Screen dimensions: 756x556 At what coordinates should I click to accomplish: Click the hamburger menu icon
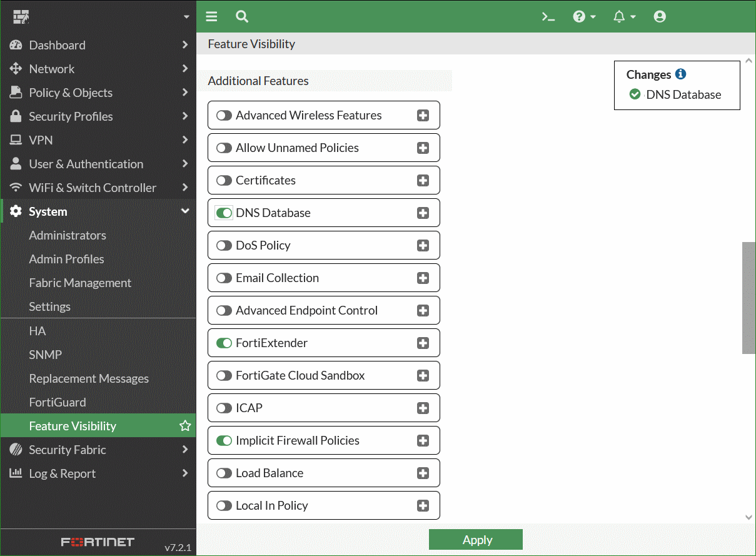tap(211, 16)
